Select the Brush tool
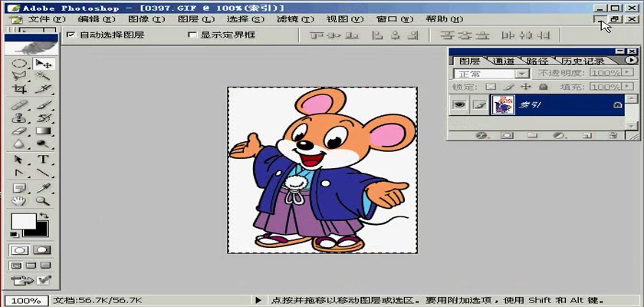 click(43, 105)
